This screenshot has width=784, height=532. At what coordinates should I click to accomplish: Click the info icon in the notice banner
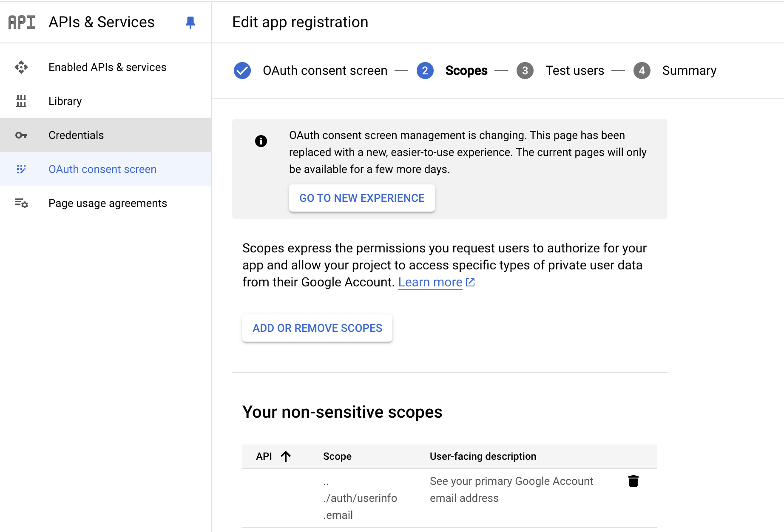click(261, 141)
